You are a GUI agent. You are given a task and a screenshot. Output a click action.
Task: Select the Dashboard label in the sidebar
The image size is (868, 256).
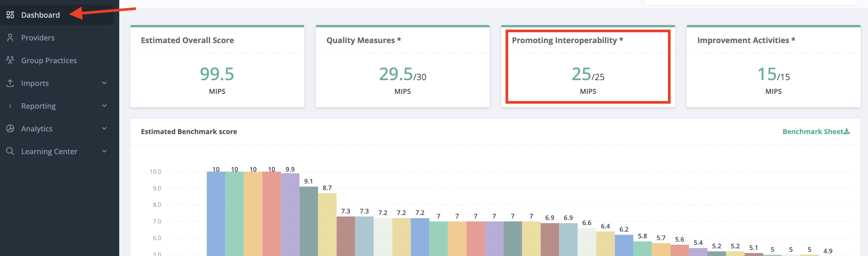pyautogui.click(x=41, y=15)
